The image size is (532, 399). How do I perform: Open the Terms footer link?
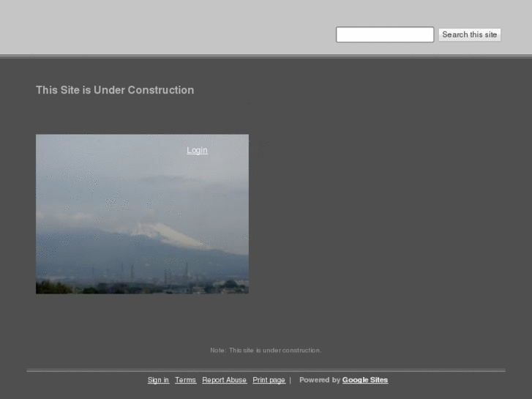point(186,380)
